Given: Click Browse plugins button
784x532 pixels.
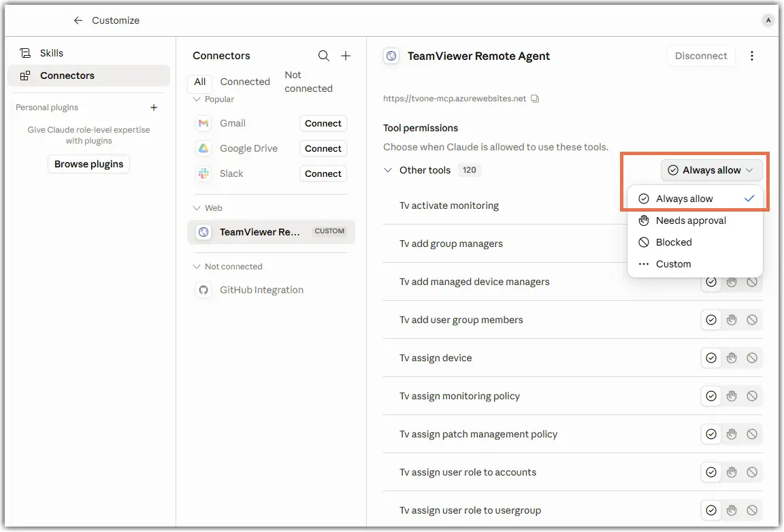Looking at the screenshot, I should 88,164.
